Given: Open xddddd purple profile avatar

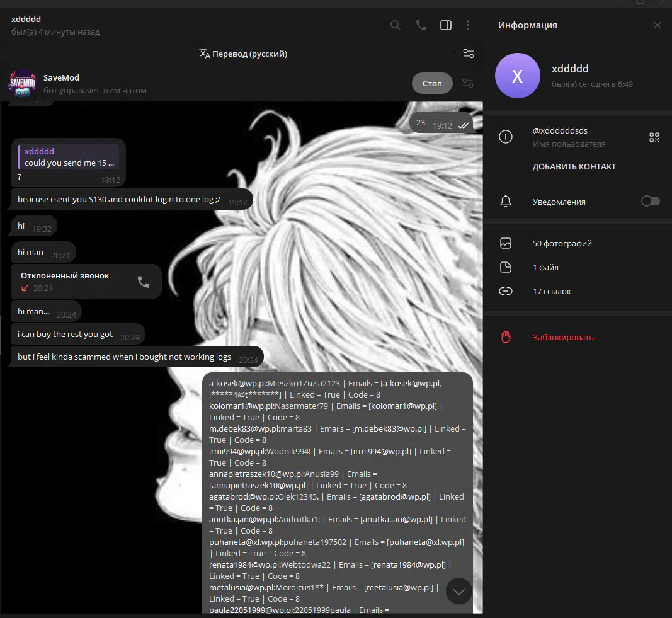Looking at the screenshot, I should pos(517,76).
